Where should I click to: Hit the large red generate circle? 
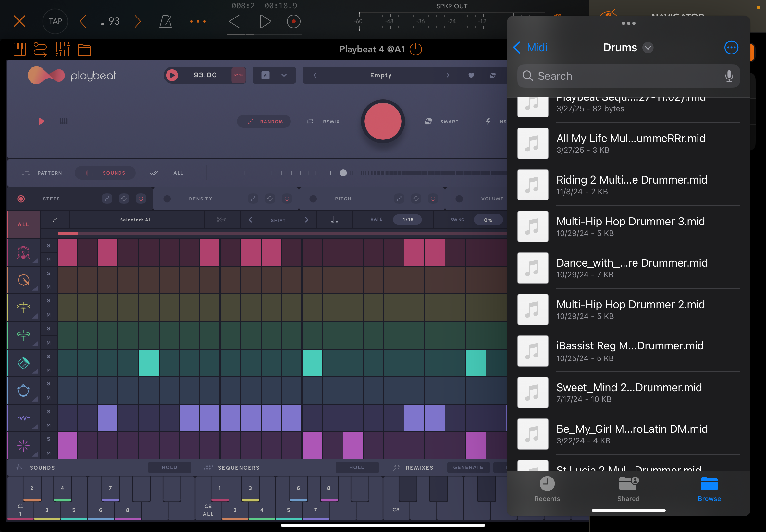click(382, 121)
